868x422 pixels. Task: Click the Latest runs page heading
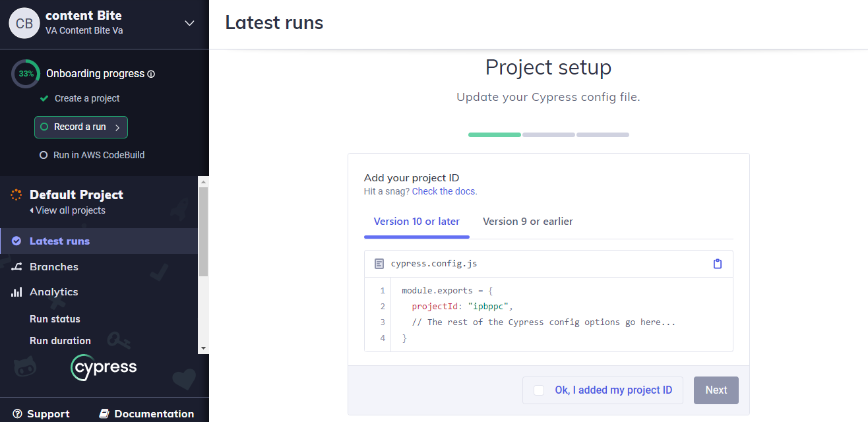point(274,23)
